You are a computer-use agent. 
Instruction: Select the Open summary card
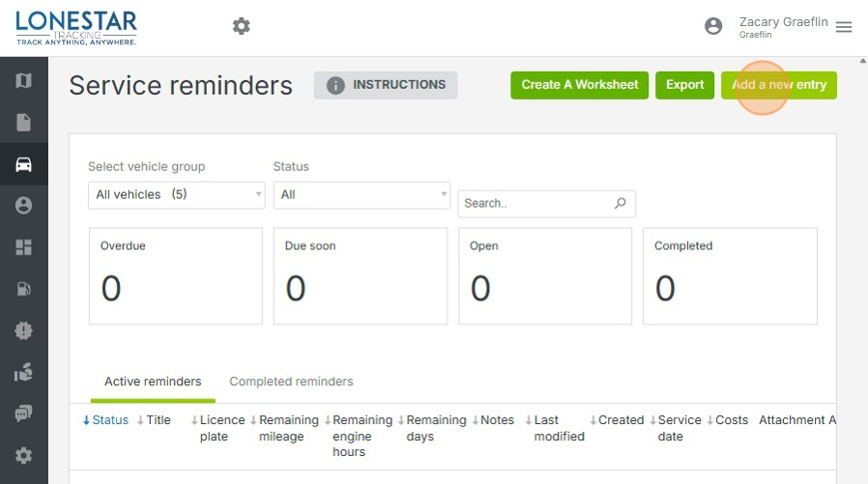pyautogui.click(x=545, y=276)
